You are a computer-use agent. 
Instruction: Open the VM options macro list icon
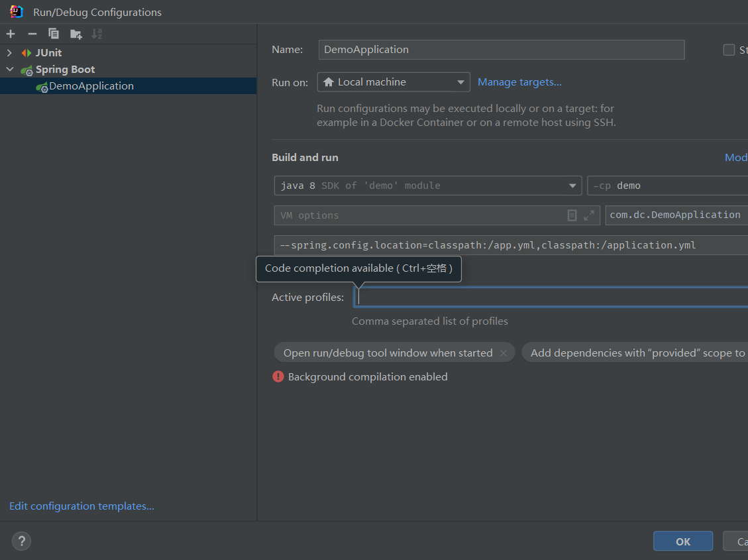572,215
